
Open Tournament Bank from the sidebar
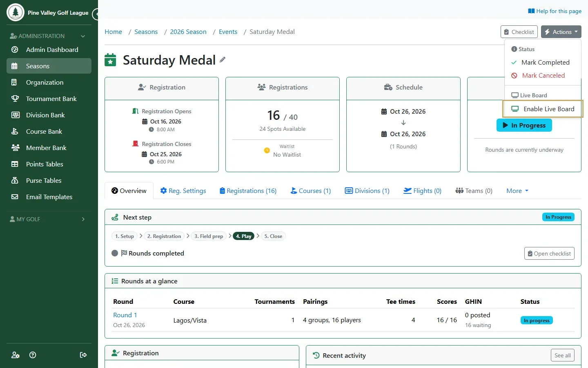[49, 99]
